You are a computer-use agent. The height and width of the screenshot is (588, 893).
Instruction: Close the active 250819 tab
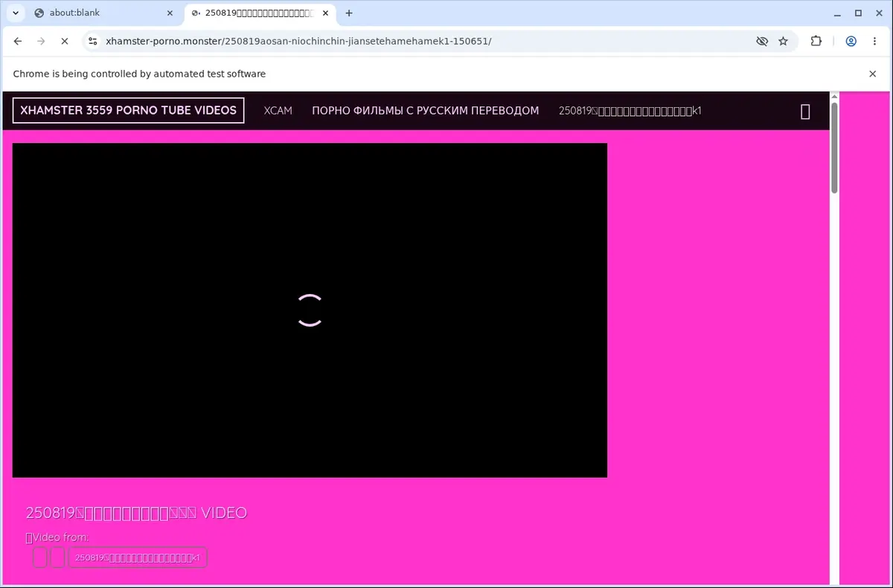pos(327,13)
